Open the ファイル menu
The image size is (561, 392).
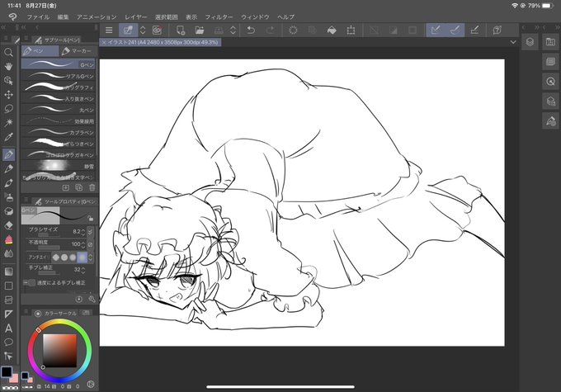pos(38,17)
